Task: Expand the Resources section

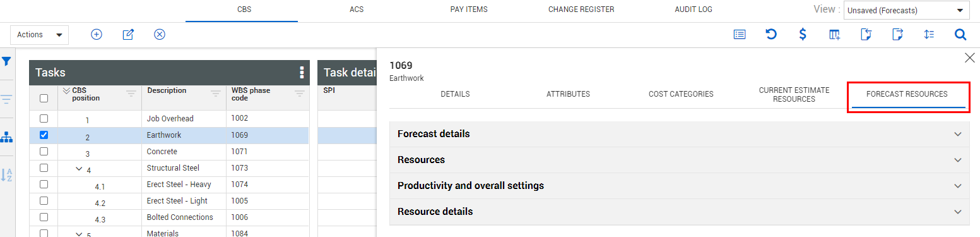Action: [679, 160]
